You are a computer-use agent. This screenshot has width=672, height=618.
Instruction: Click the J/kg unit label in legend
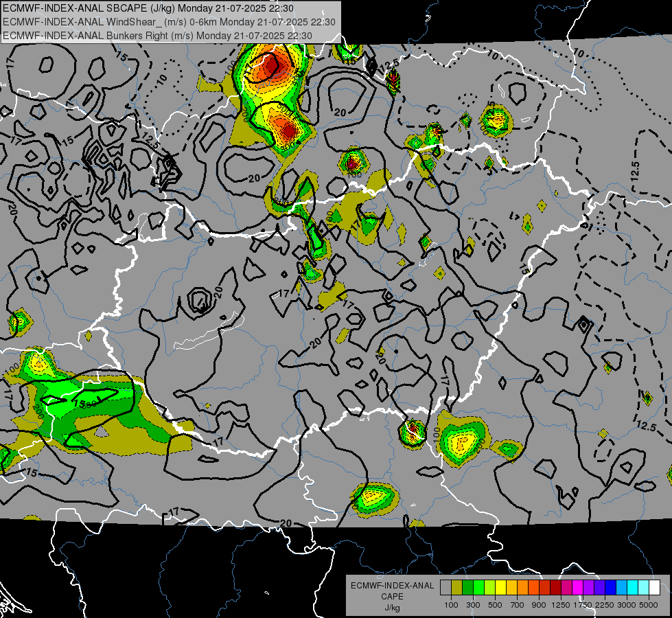pos(392,608)
